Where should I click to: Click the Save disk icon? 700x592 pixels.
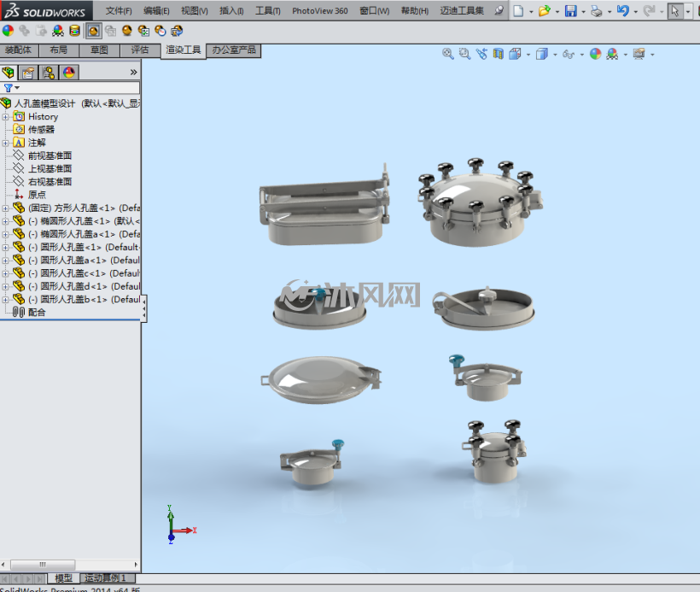coord(571,11)
